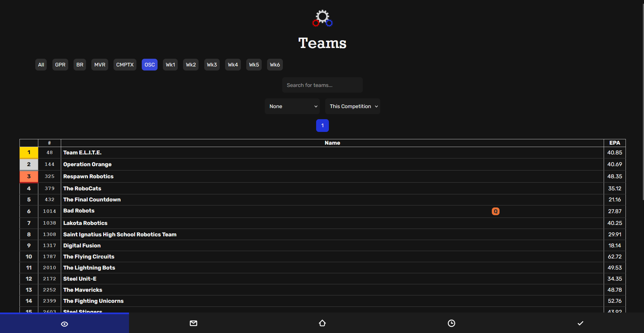Viewport: 644px width, 333px height.
Task: Enable the CMPTX event filter
Action: pyautogui.click(x=125, y=65)
